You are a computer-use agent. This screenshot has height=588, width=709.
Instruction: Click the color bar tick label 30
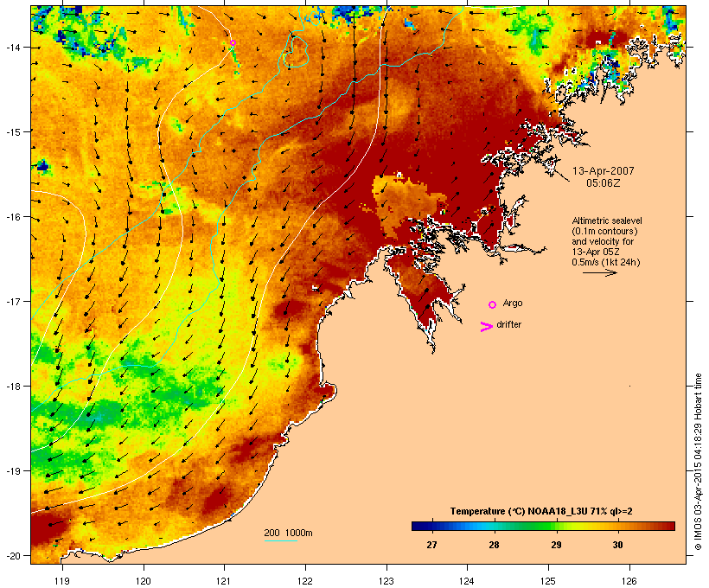coord(617,545)
